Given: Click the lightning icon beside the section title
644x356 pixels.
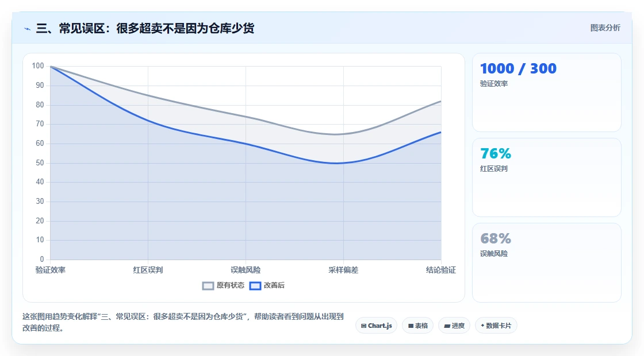Looking at the screenshot, I should [28, 29].
